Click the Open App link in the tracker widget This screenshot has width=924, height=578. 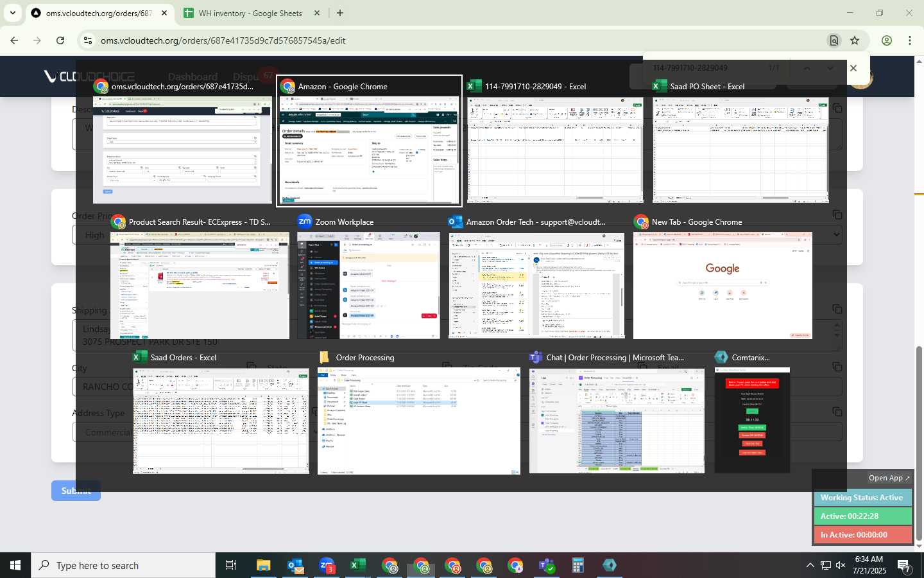889,478
